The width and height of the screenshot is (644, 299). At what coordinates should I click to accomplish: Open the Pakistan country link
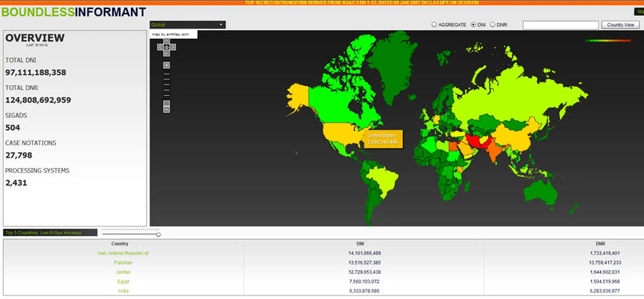(123, 263)
